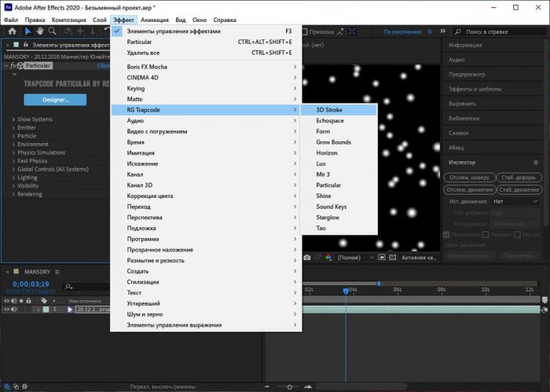The height and width of the screenshot is (392, 550).
Task: Click the timeline zoom slider handle
Action: (290, 387)
